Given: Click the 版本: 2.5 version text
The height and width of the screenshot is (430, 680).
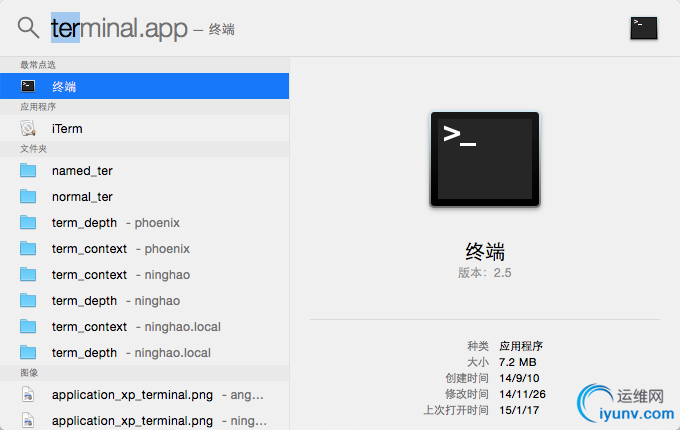Looking at the screenshot, I should click(x=484, y=273).
